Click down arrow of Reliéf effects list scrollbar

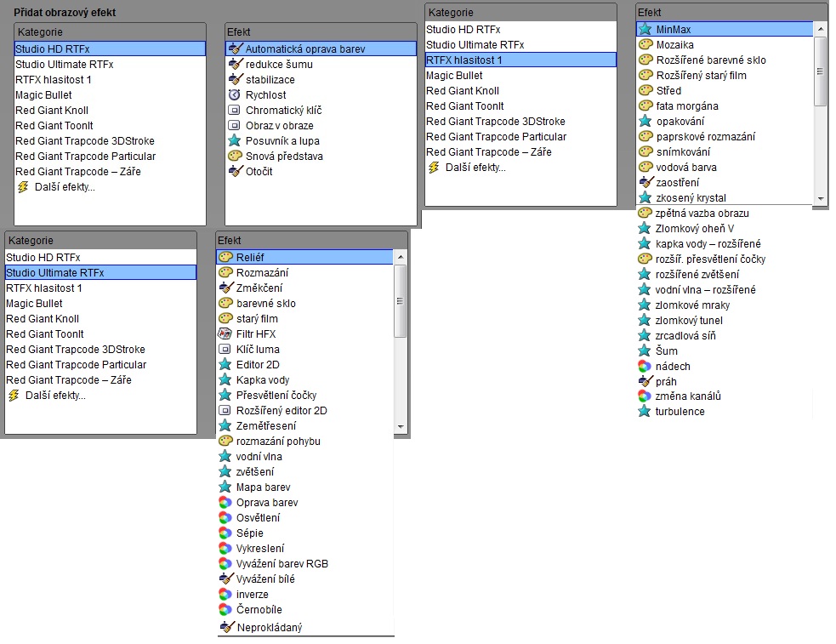click(x=401, y=426)
